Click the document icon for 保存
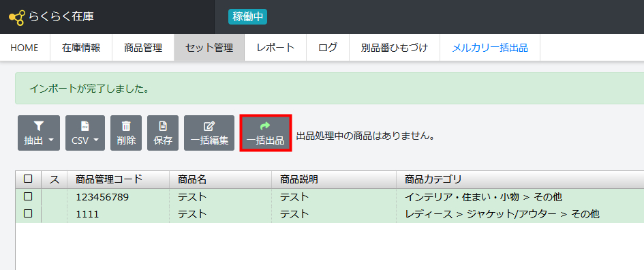Image resolution: width=644 pixels, height=270 pixels. [163, 125]
